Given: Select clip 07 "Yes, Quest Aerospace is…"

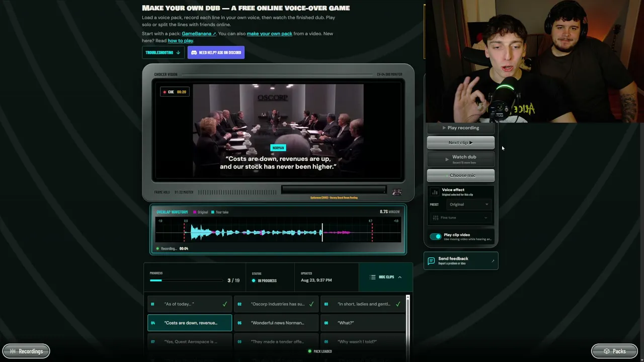Looking at the screenshot, I should (x=190, y=342).
